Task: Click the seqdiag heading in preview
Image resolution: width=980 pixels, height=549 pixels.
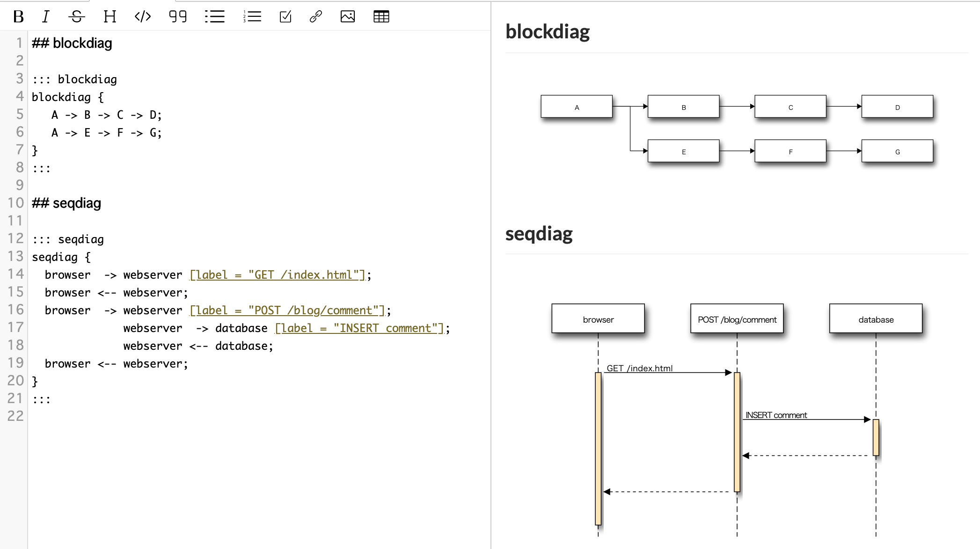Action: (539, 233)
